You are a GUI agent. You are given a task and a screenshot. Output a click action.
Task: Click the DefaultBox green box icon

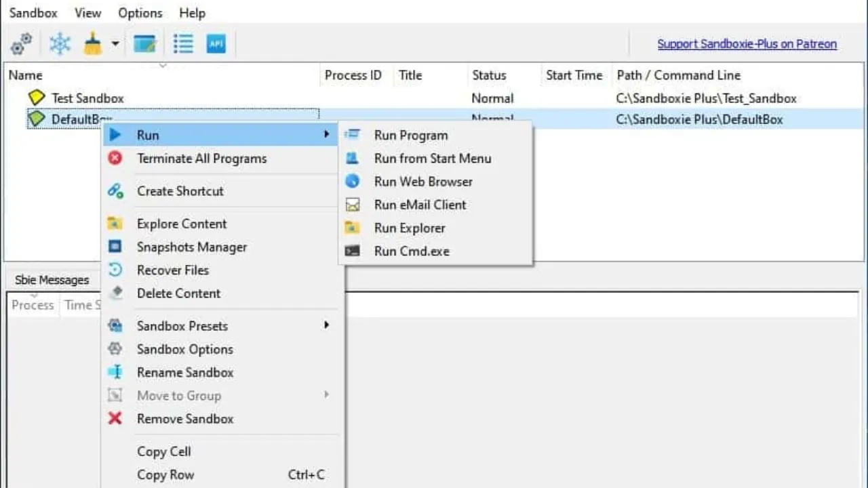click(37, 119)
